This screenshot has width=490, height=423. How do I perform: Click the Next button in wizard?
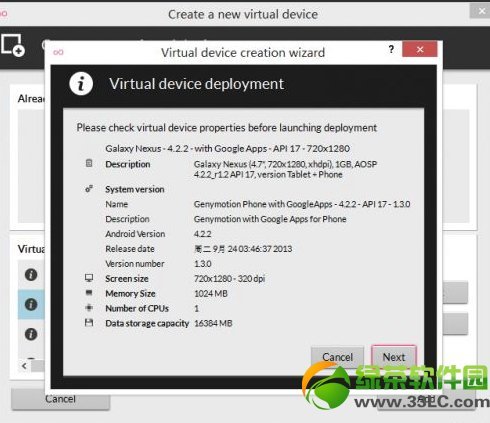(x=394, y=357)
